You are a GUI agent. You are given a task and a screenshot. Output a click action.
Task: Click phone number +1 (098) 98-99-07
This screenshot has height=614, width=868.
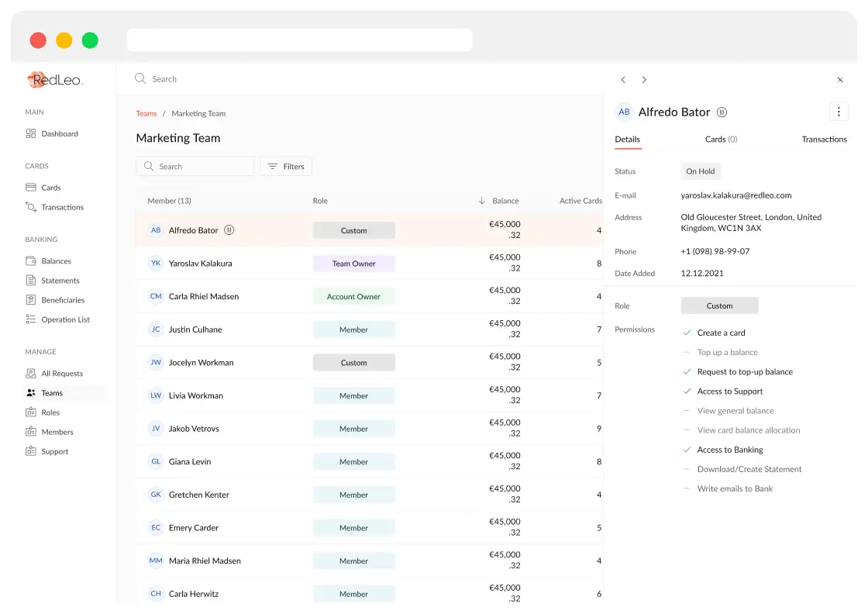point(715,251)
